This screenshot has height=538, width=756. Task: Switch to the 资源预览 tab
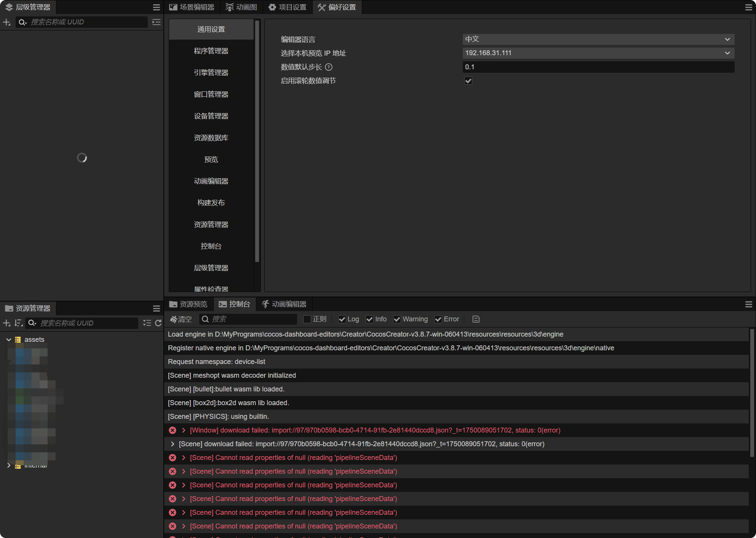189,304
